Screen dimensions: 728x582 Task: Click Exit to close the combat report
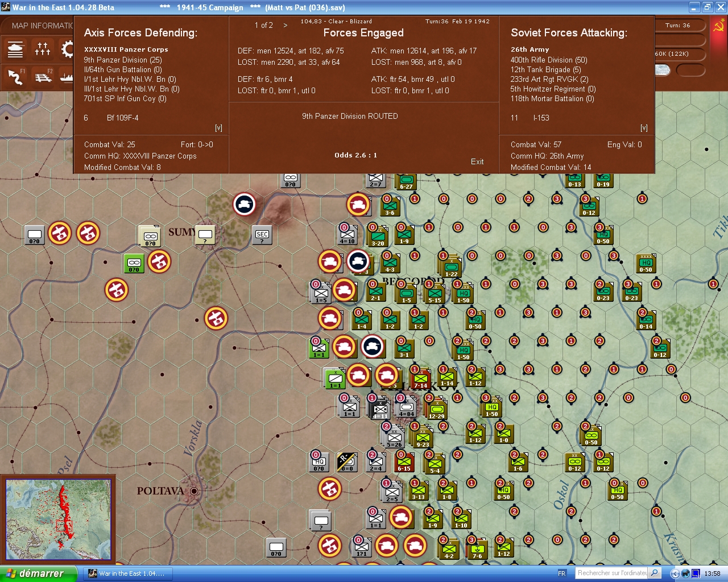477,161
